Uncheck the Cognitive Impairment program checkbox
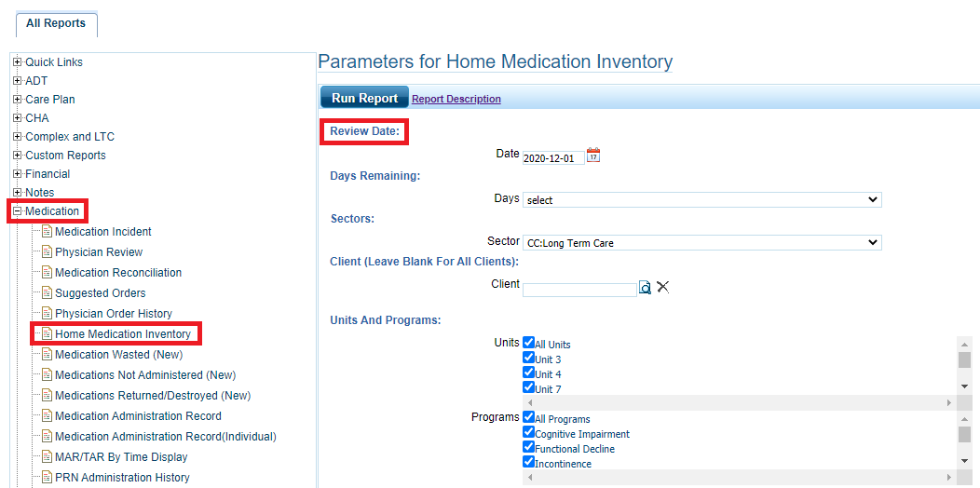The width and height of the screenshot is (980, 488). 529,432
